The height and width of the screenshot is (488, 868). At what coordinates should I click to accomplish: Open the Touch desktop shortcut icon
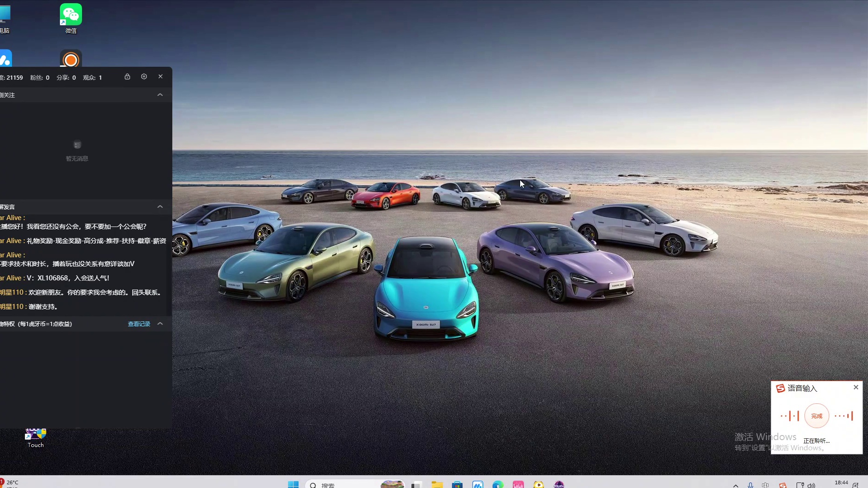click(35, 438)
